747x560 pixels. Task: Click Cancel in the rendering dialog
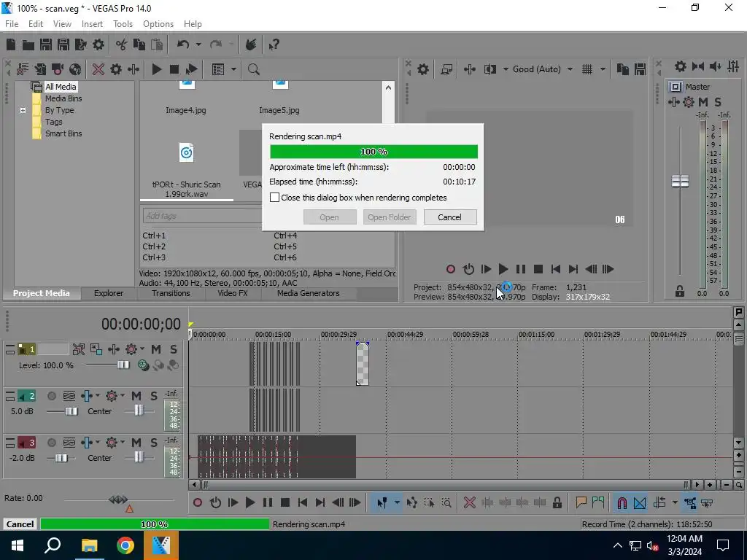(449, 217)
